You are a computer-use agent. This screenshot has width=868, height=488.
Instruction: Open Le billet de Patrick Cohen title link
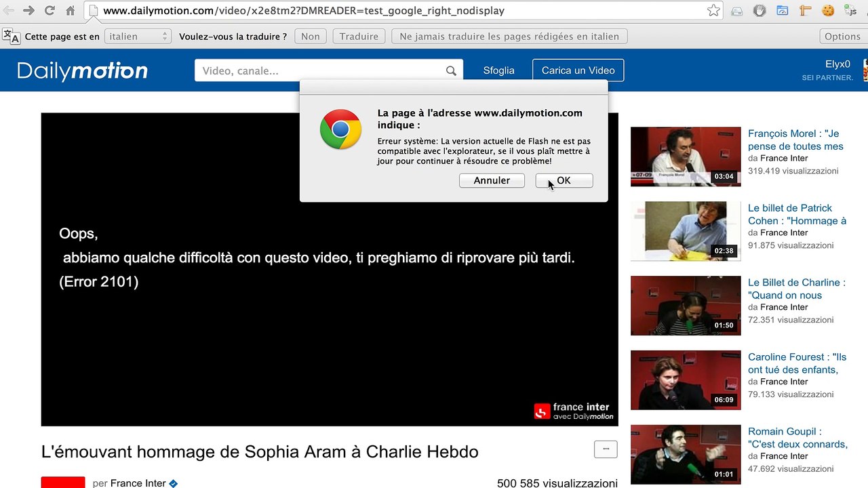(797, 214)
